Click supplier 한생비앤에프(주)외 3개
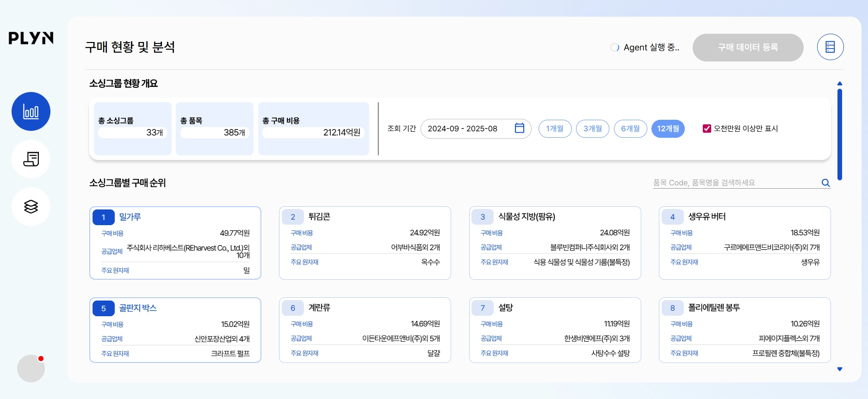The image size is (868, 399). coord(597,338)
